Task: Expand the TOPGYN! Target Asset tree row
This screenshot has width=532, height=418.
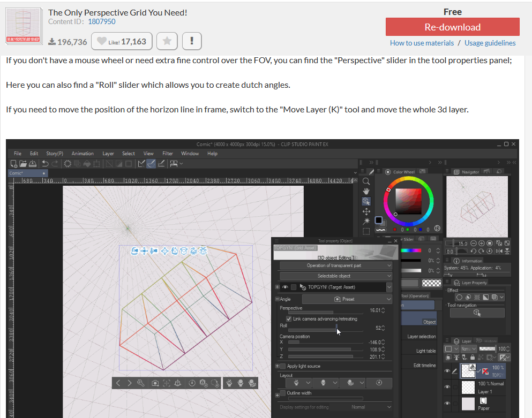Action: 277,287
